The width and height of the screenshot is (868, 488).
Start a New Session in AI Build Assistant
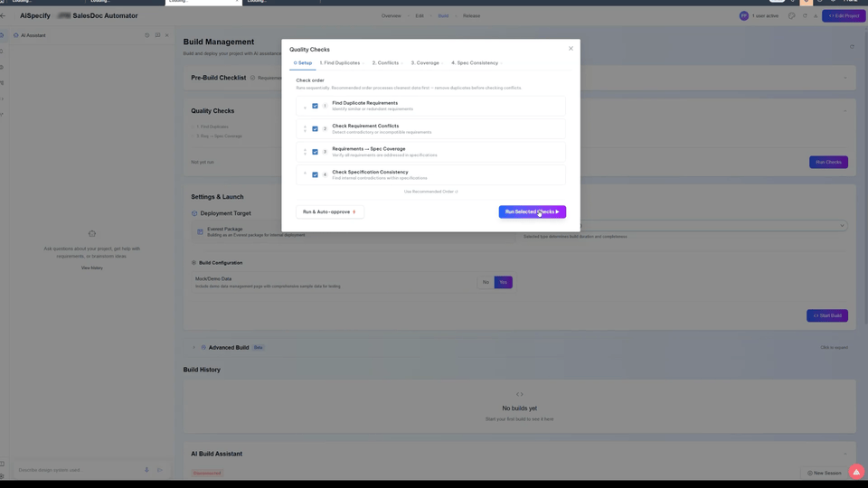click(825, 473)
